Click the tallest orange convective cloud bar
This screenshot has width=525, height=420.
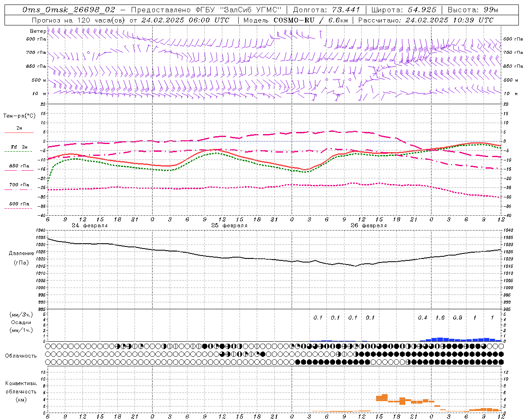(x=385, y=397)
